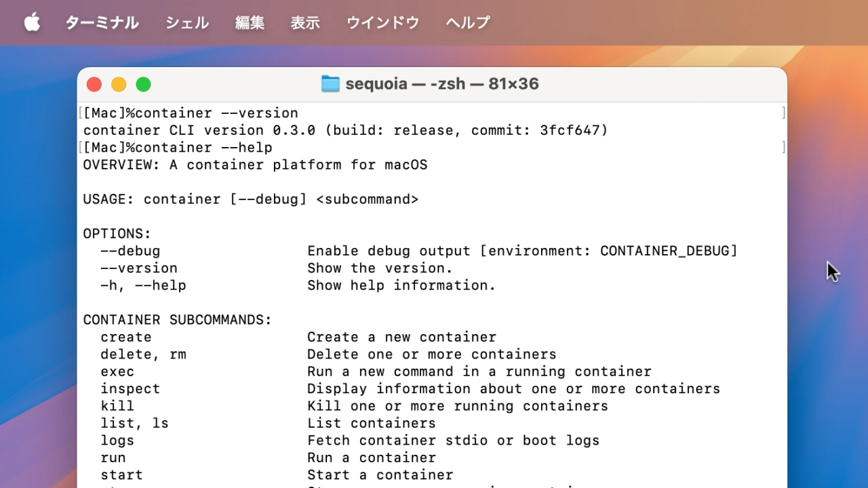Click the folder icon in the terminal title bar
Viewport: 868px width, 488px height.
[330, 83]
